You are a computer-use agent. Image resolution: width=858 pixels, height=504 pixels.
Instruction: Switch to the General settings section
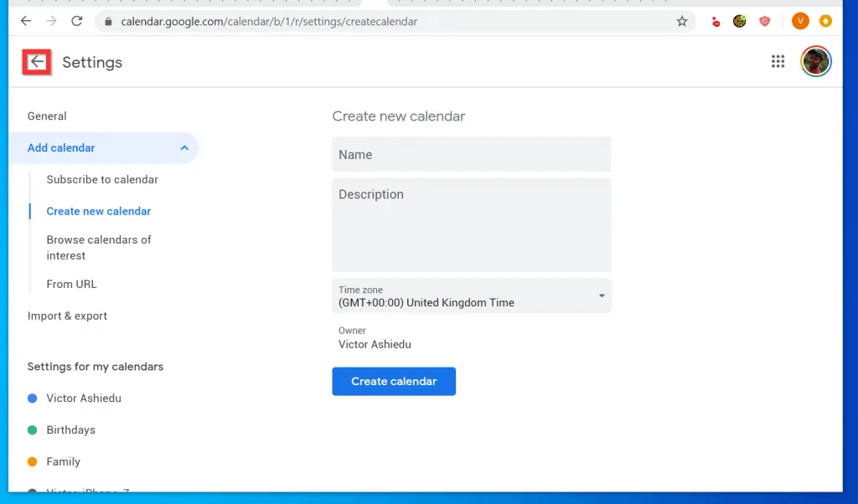point(47,116)
